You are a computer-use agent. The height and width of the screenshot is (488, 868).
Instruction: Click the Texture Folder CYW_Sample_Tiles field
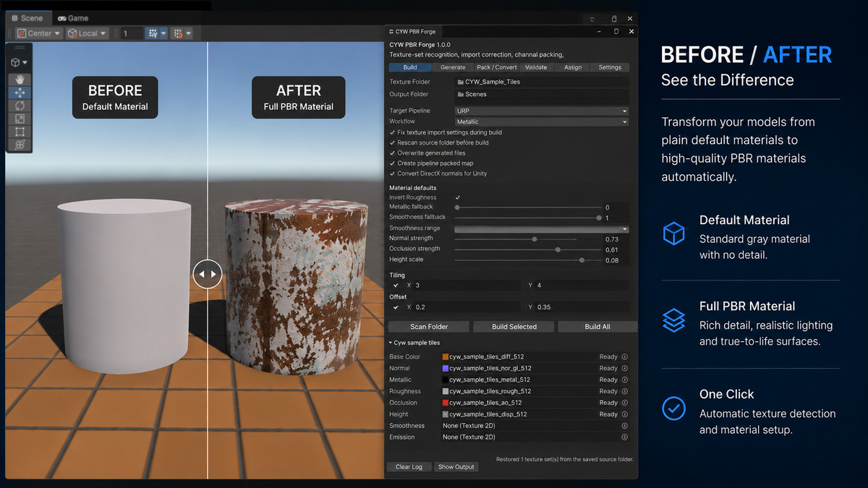point(541,82)
